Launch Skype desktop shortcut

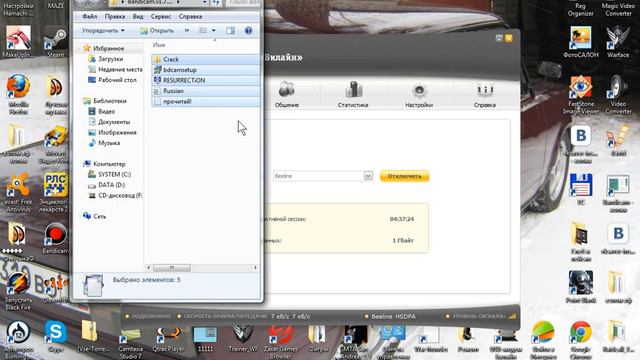coord(56,336)
